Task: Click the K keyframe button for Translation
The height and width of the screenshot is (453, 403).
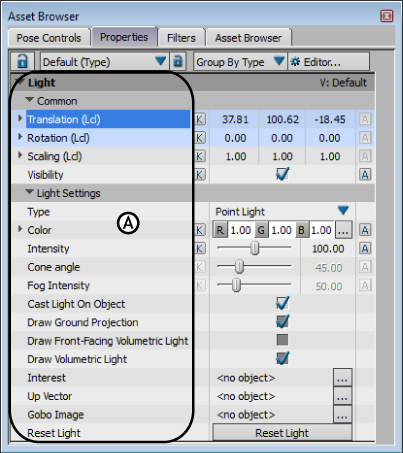Action: pyautogui.click(x=199, y=119)
